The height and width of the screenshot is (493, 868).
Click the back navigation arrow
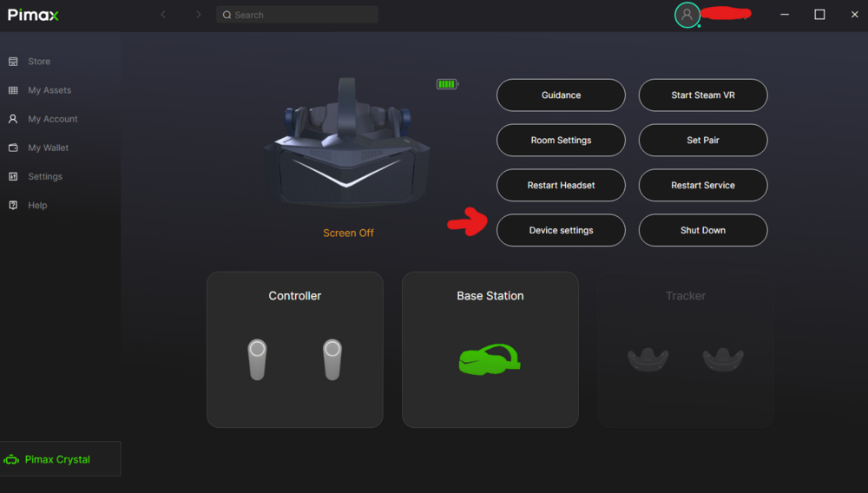163,15
